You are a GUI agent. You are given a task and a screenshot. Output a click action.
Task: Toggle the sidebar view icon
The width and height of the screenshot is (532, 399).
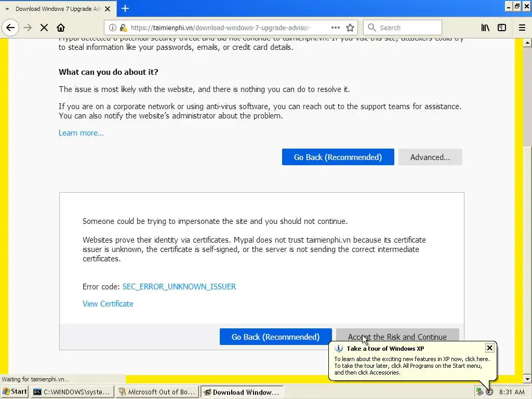tap(502, 28)
